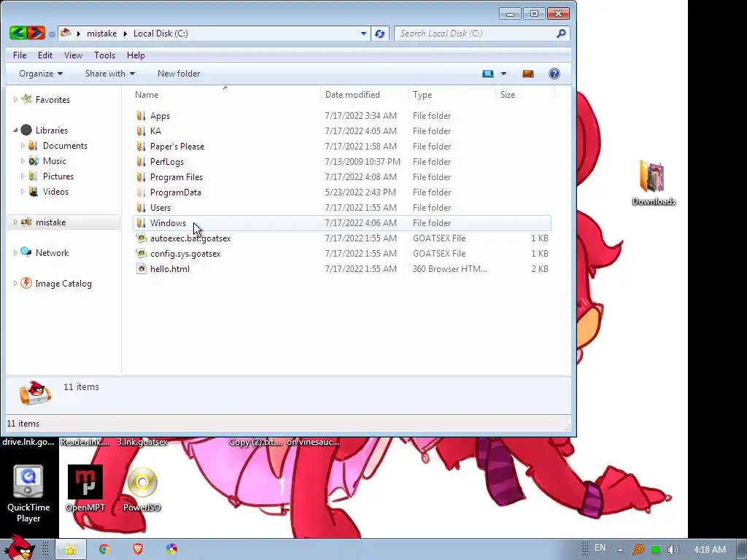747x560 pixels.
Task: Open the Edit menu
Action: click(x=45, y=55)
